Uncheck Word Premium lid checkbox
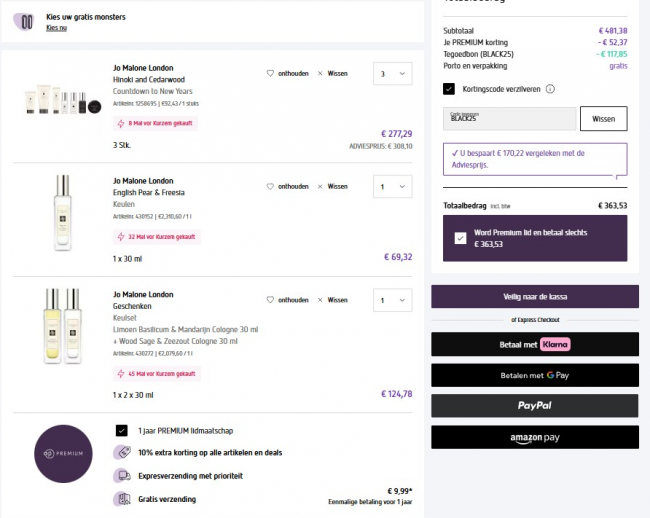650x518 pixels. 460,238
